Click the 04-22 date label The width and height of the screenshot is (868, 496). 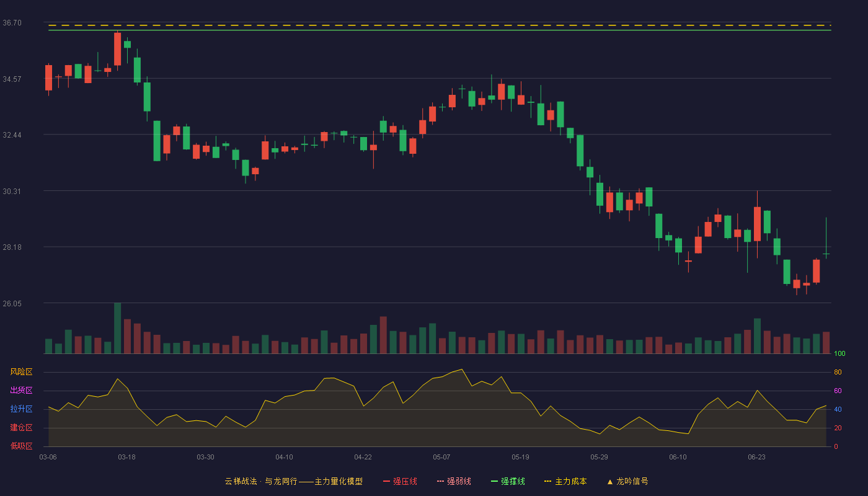363,457
